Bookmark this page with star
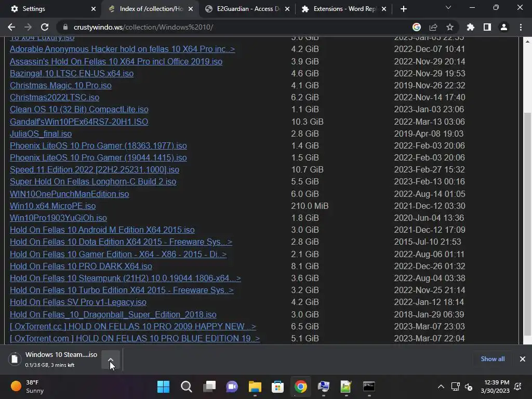This screenshot has height=399, width=532. click(450, 27)
